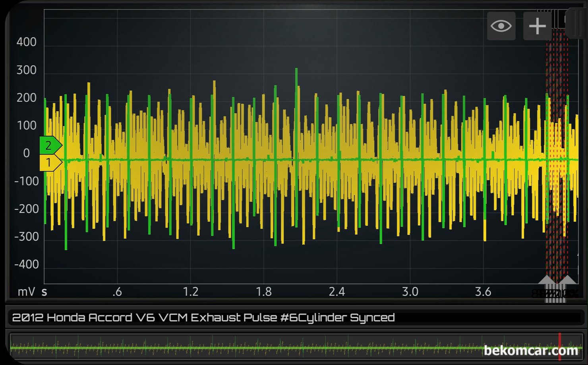Image resolution: width=588 pixels, height=365 pixels.
Task: Click the s time unit label
Action: click(x=44, y=292)
